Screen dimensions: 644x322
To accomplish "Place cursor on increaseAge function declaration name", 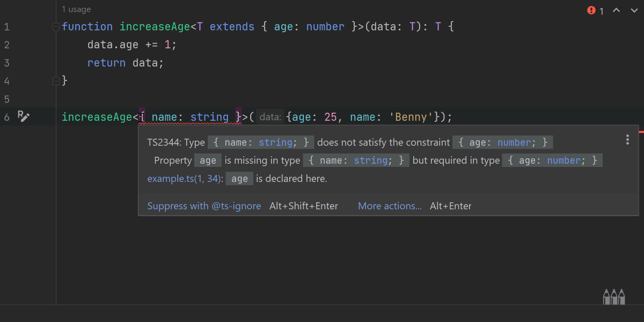I will click(155, 27).
